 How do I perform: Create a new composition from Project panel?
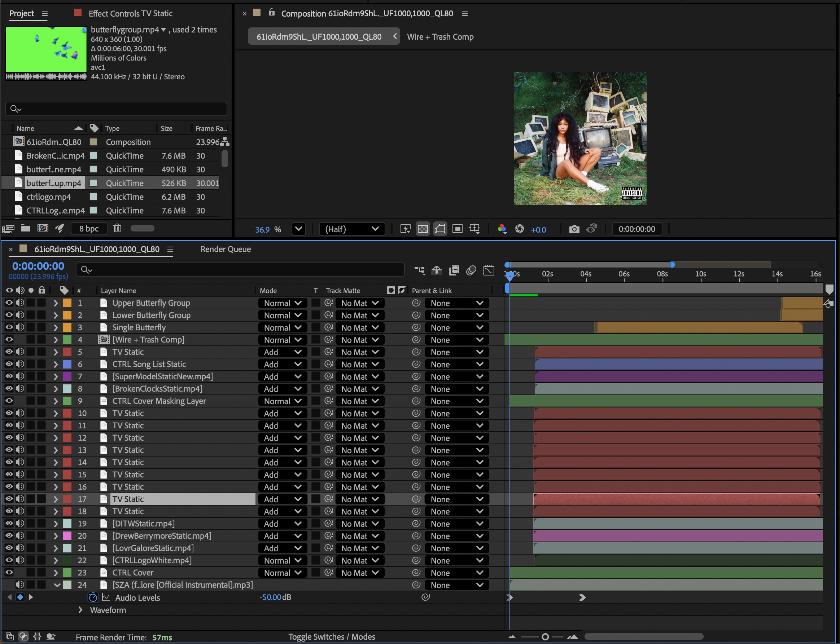[x=43, y=229]
